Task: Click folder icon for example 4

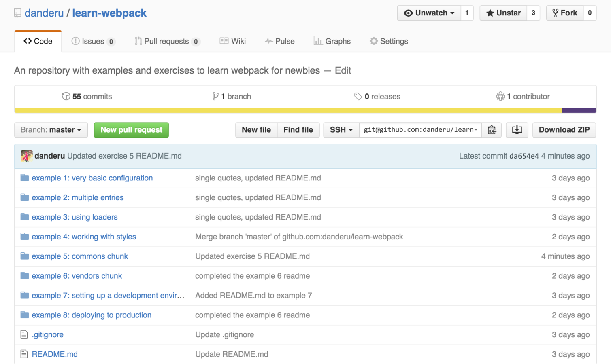Action: coord(25,236)
